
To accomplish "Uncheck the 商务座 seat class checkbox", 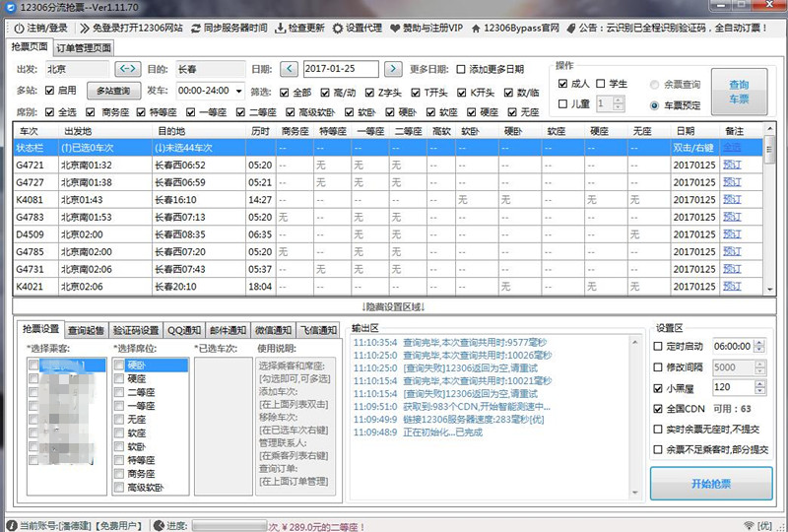I will click(90, 112).
